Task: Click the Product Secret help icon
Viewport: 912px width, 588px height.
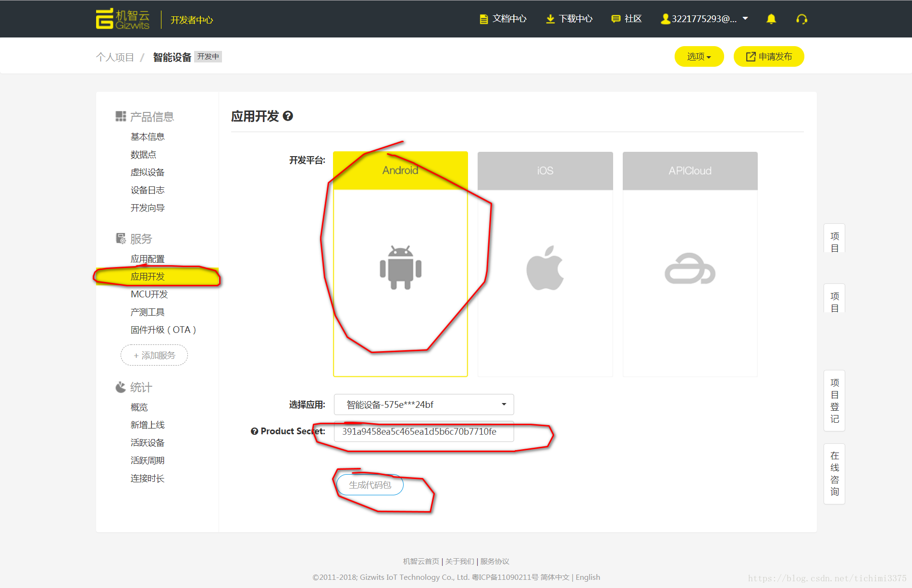Action: 254,431
